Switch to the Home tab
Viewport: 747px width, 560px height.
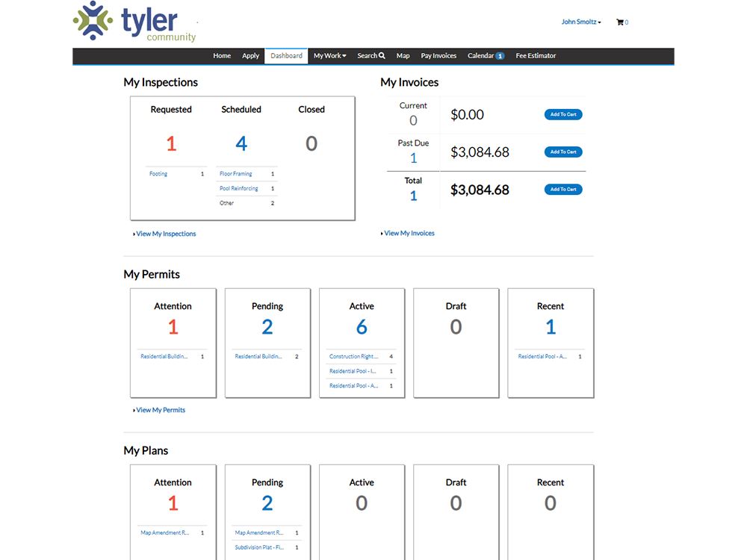221,55
